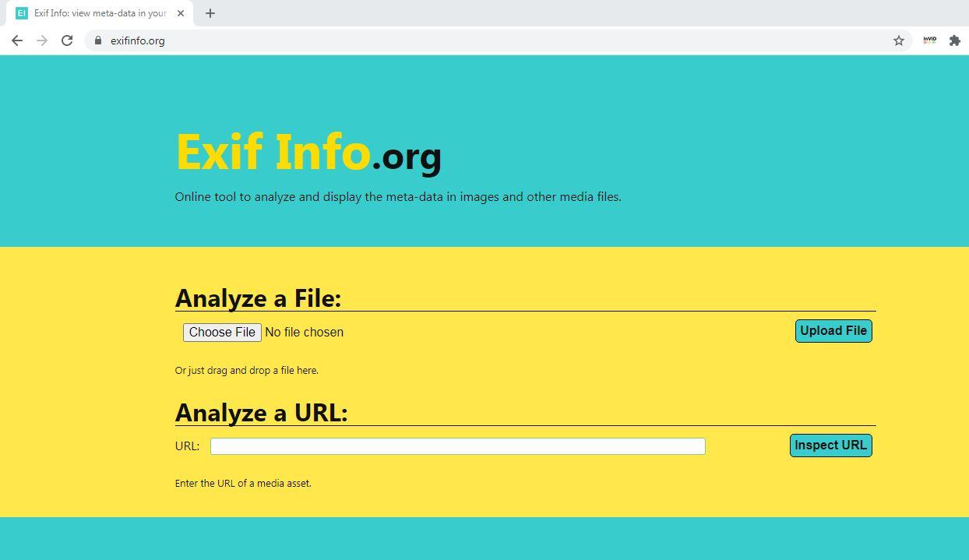Click the padlock site info icon
The height and width of the screenshot is (560, 969).
tap(98, 41)
